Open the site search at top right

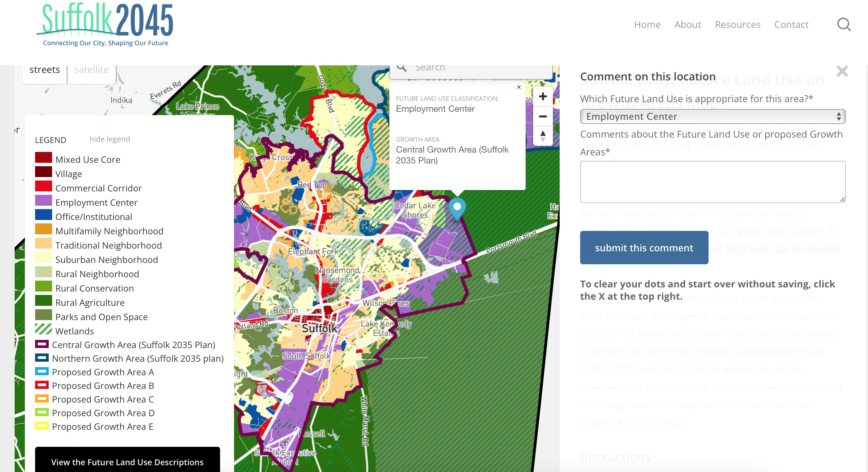(x=844, y=24)
